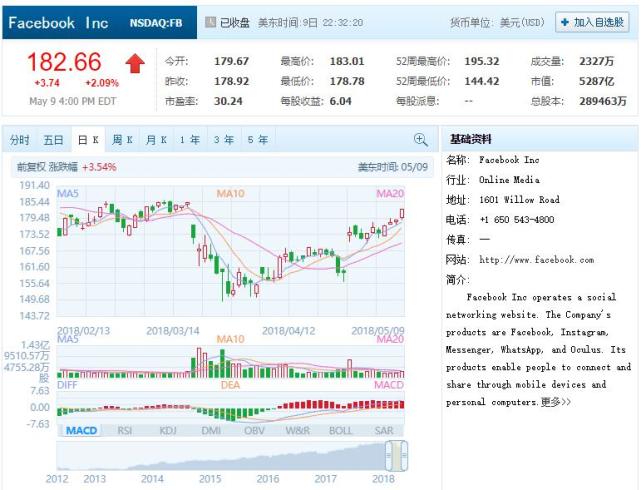Screen dimensions: 641x490
Task: Click the 昨收 value 178.92
Action: point(231,81)
